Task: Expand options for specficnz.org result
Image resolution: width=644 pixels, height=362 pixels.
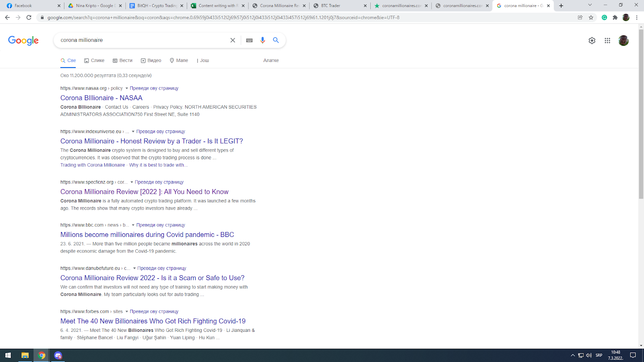Action: pyautogui.click(x=132, y=182)
